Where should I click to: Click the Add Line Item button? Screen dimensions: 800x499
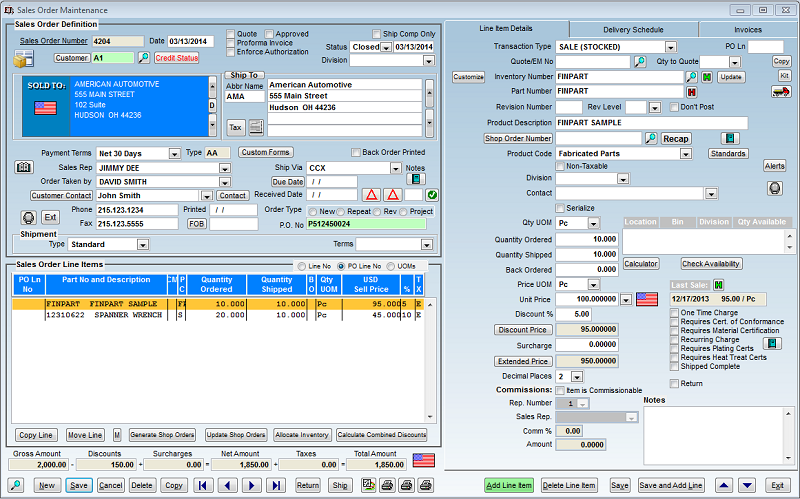(509, 485)
